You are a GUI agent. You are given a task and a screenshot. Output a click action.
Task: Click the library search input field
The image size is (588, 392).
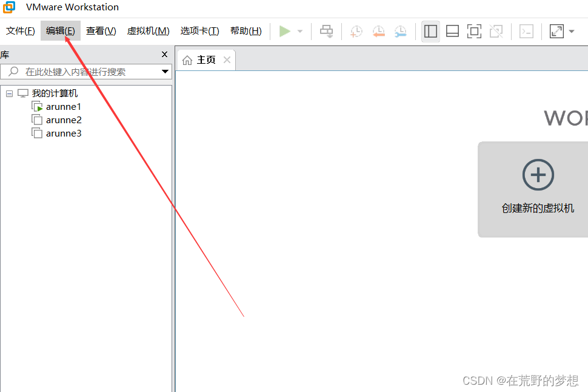tap(86, 72)
